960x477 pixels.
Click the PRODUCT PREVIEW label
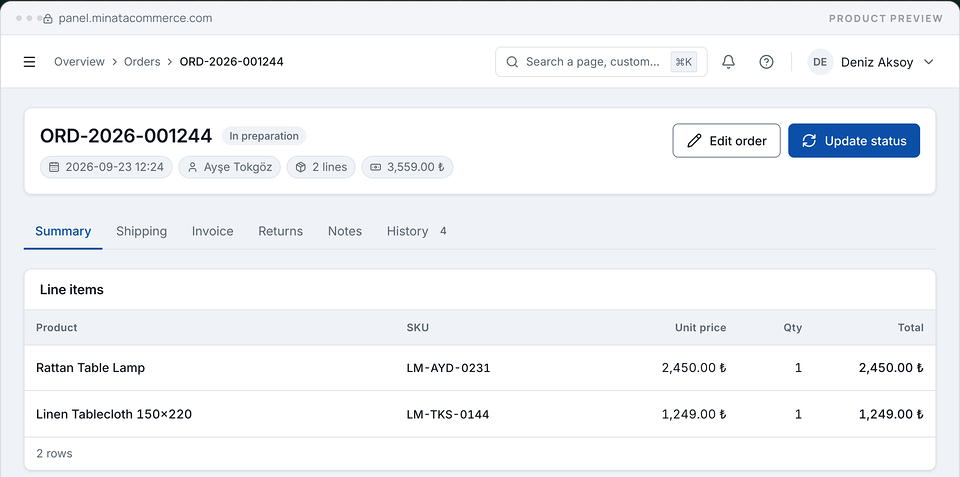tap(886, 18)
